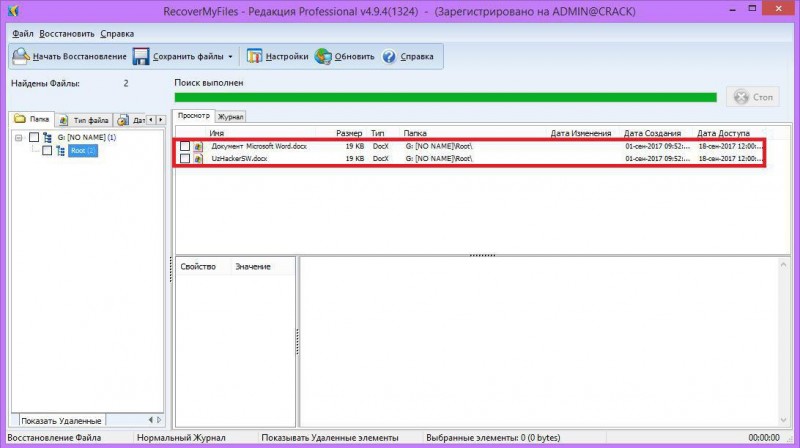The height and width of the screenshot is (448, 800).
Task: Click the G: [NO NAME]\Root\ path in the UzHackerSW.docx row
Action: [x=439, y=159]
